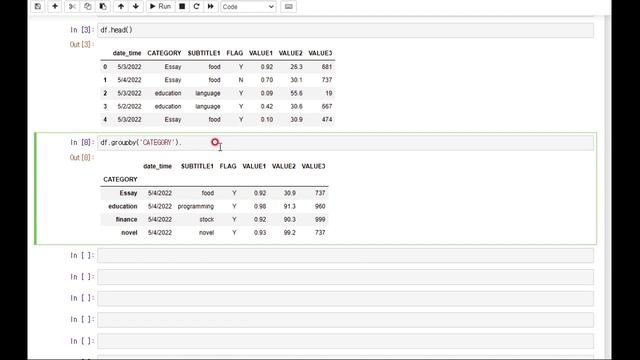
Task: Select the fifth empty code cell
Action: coord(345,341)
